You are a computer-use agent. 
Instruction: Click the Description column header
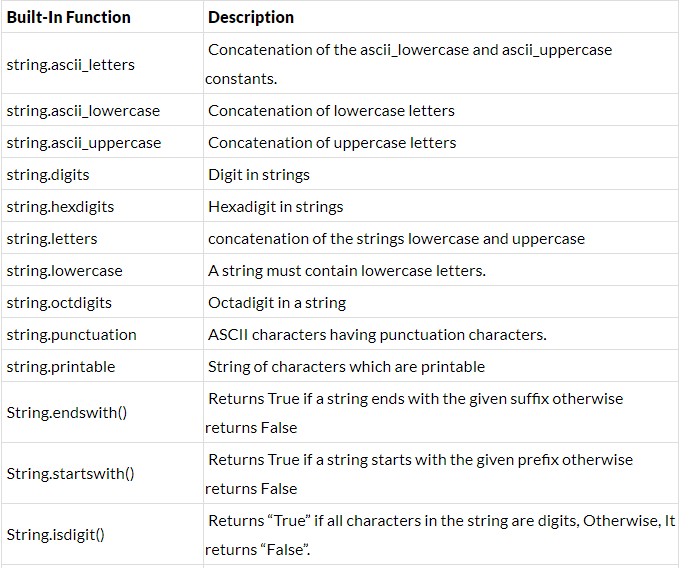pos(251,17)
